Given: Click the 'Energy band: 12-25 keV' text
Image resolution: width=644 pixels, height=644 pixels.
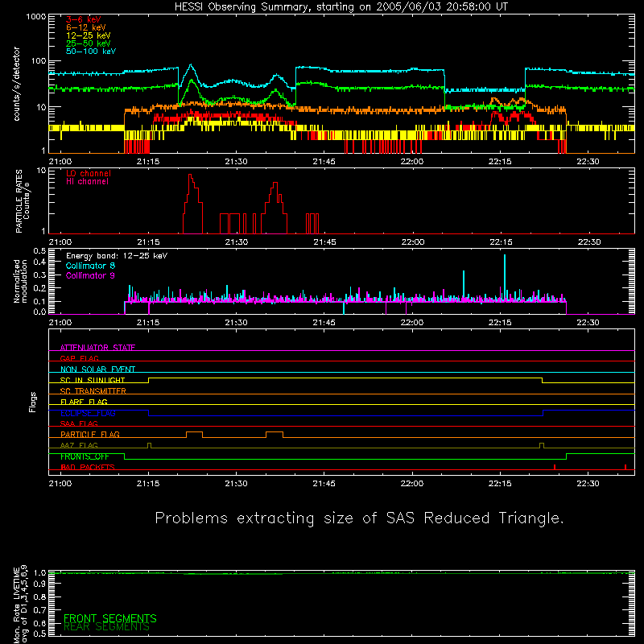Looking at the screenshot, I should (x=117, y=256).
